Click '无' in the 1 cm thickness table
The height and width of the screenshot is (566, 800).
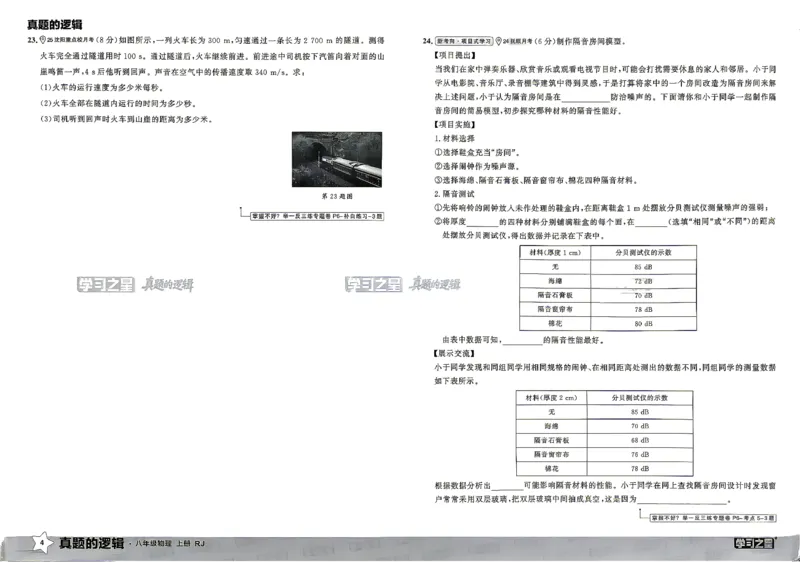pyautogui.click(x=555, y=267)
